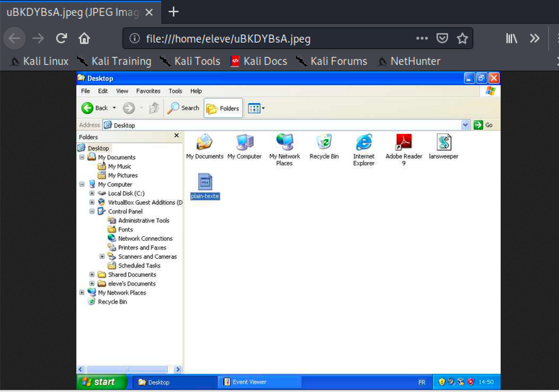Viewport: 559px width, 392px height.
Task: Expand My Network Places tree node
Action: pos(82,293)
